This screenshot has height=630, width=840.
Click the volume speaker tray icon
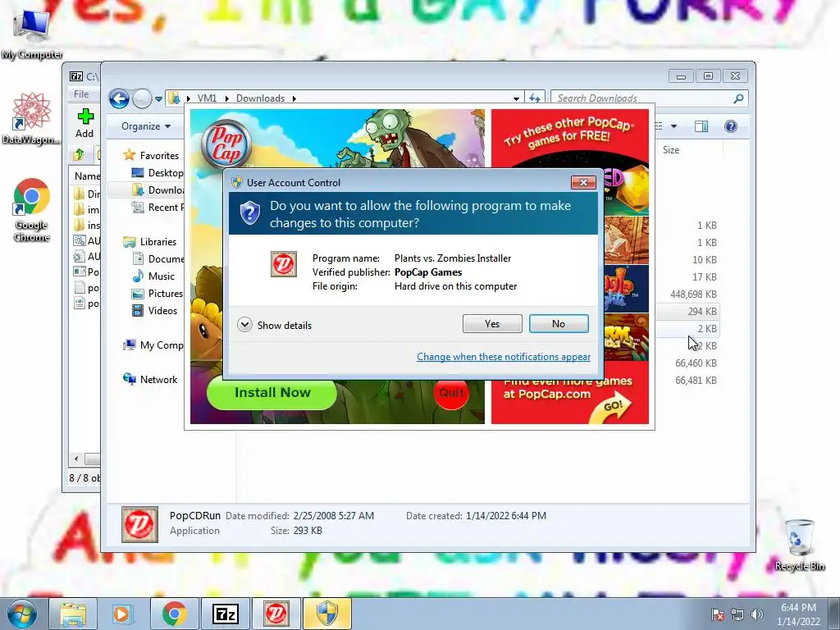[x=757, y=614]
